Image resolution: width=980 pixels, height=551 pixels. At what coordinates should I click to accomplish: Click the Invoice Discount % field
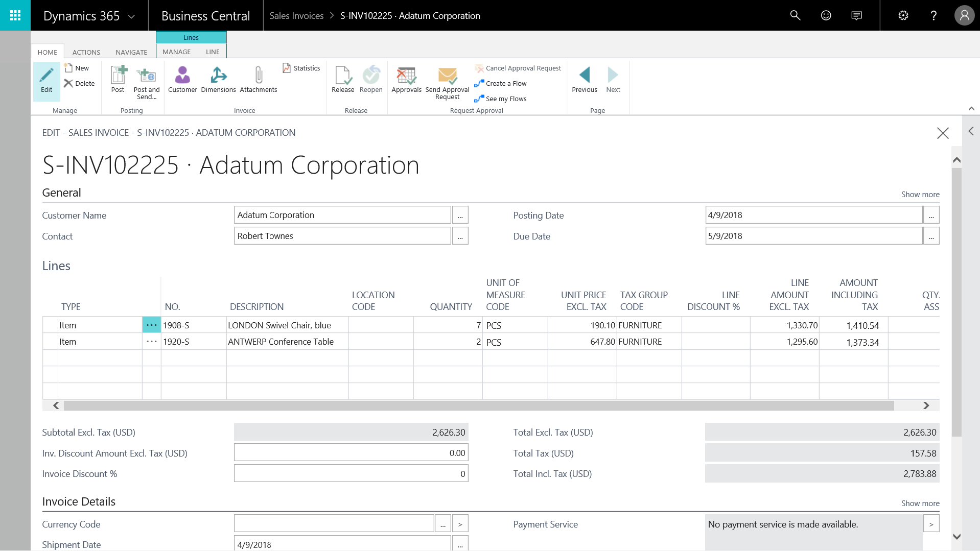[351, 474]
